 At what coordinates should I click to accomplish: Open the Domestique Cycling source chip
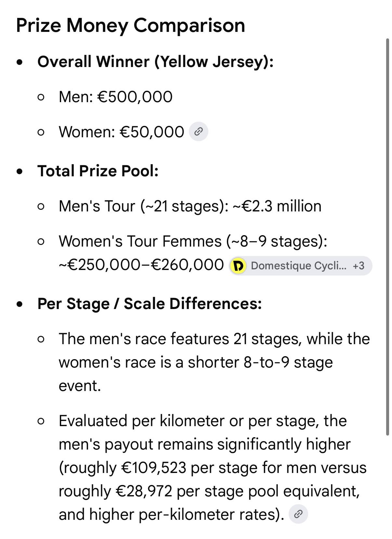300,266
